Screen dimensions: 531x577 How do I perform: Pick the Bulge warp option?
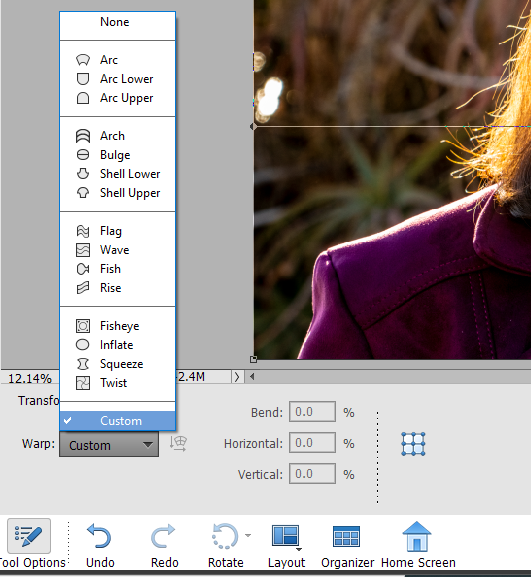click(x=117, y=155)
